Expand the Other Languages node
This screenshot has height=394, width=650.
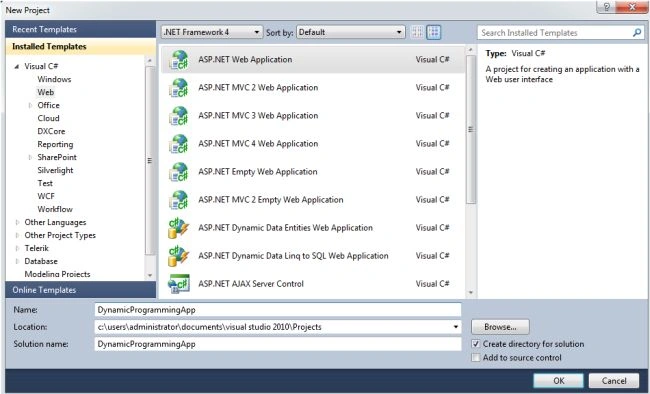coord(17,222)
